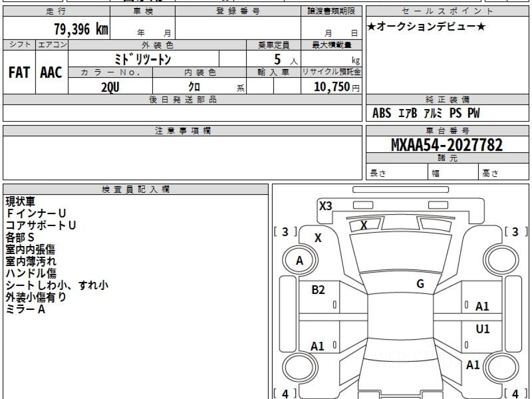Click the シフト header cell

point(19,45)
